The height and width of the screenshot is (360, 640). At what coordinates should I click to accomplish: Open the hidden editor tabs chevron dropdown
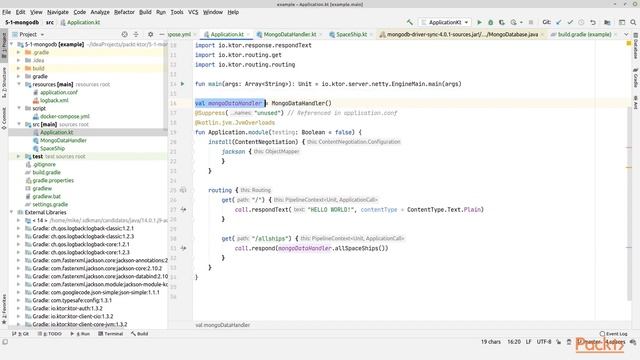coord(626,35)
